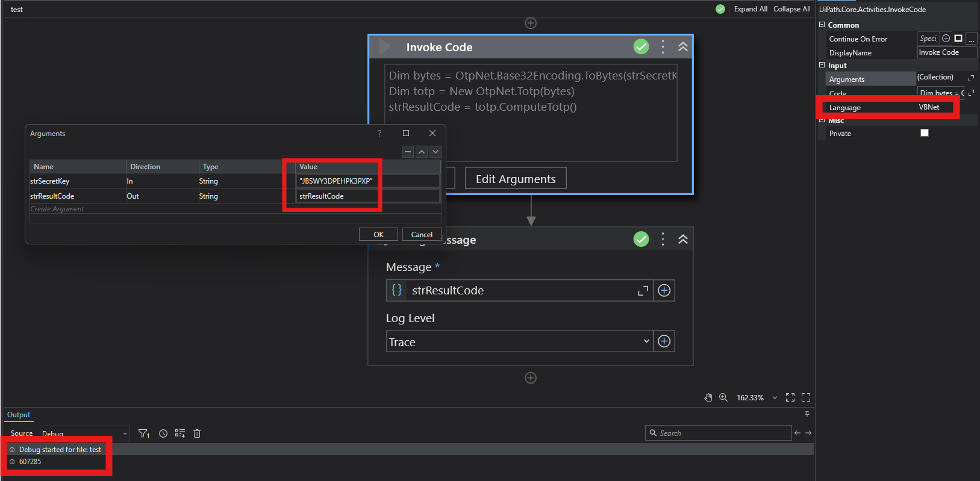This screenshot has width=980, height=481.
Task: Remove argument with the minus button
Action: [x=408, y=152]
